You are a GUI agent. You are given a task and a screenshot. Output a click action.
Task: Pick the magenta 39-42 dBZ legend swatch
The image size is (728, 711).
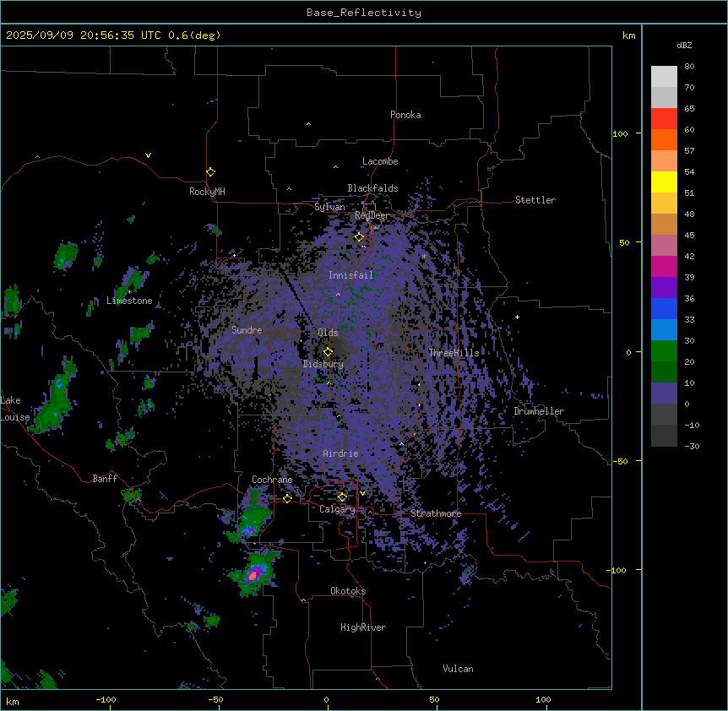coord(664,266)
